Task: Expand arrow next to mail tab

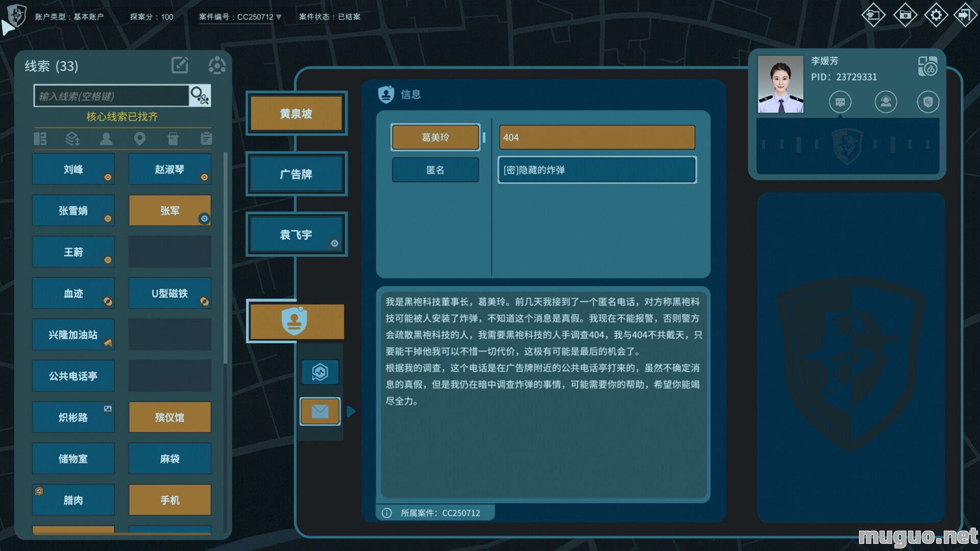Action: click(x=351, y=411)
